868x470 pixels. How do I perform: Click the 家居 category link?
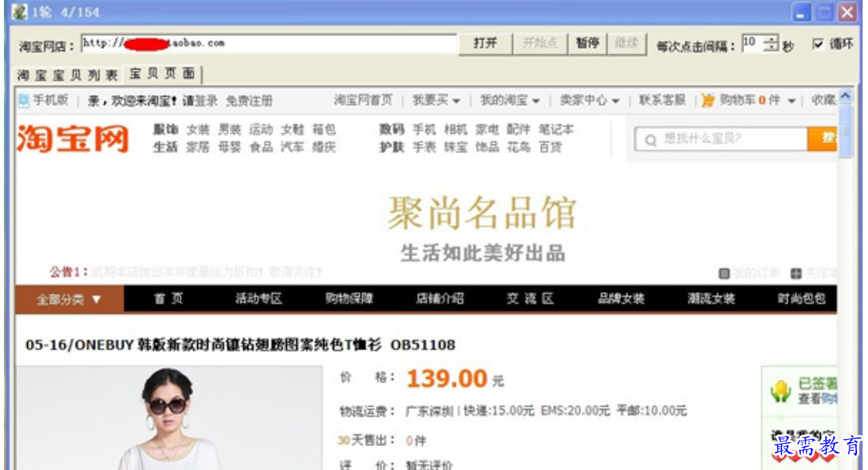(x=197, y=147)
